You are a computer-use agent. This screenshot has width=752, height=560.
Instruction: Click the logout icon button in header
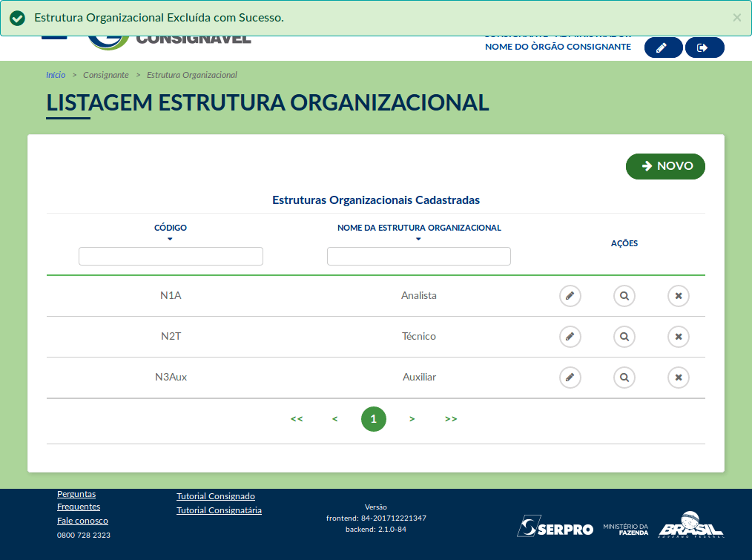point(704,47)
